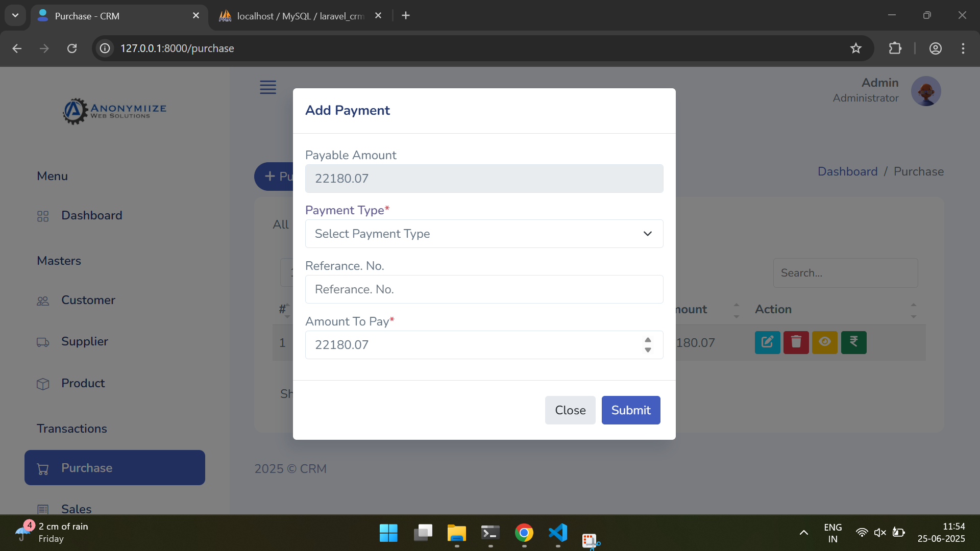
Task: Open the browser extensions menu
Action: [x=895, y=48]
